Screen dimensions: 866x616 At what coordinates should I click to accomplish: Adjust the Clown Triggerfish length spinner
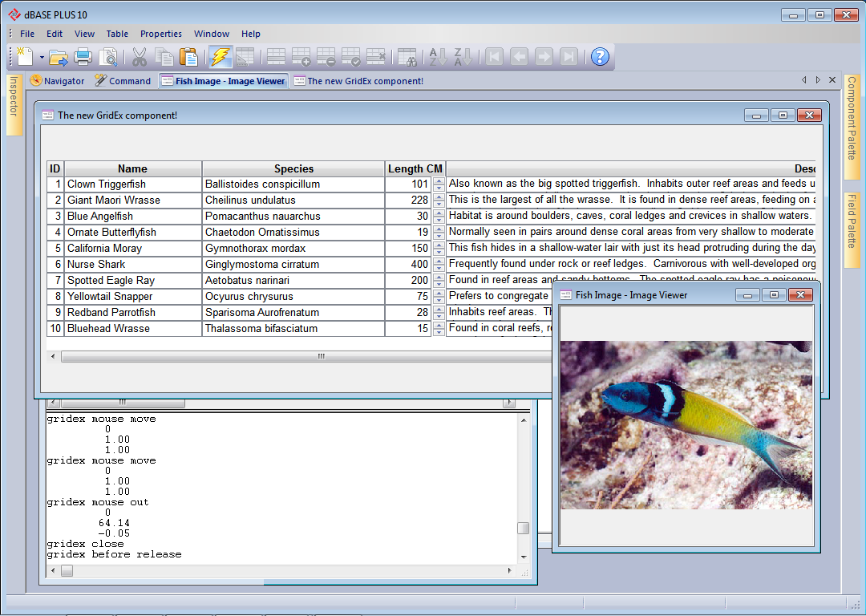click(x=439, y=184)
